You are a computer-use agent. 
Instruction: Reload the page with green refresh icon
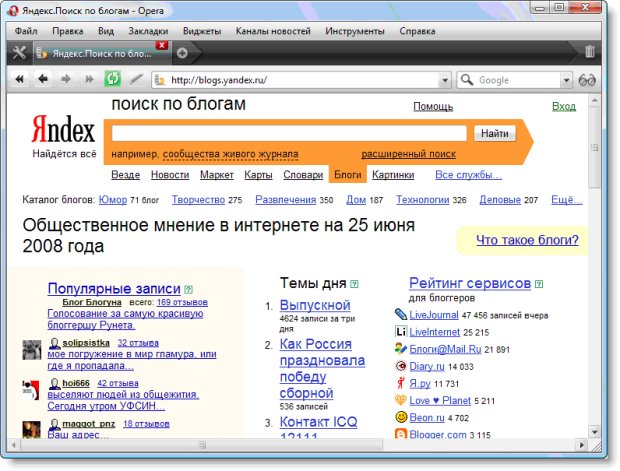(x=112, y=79)
